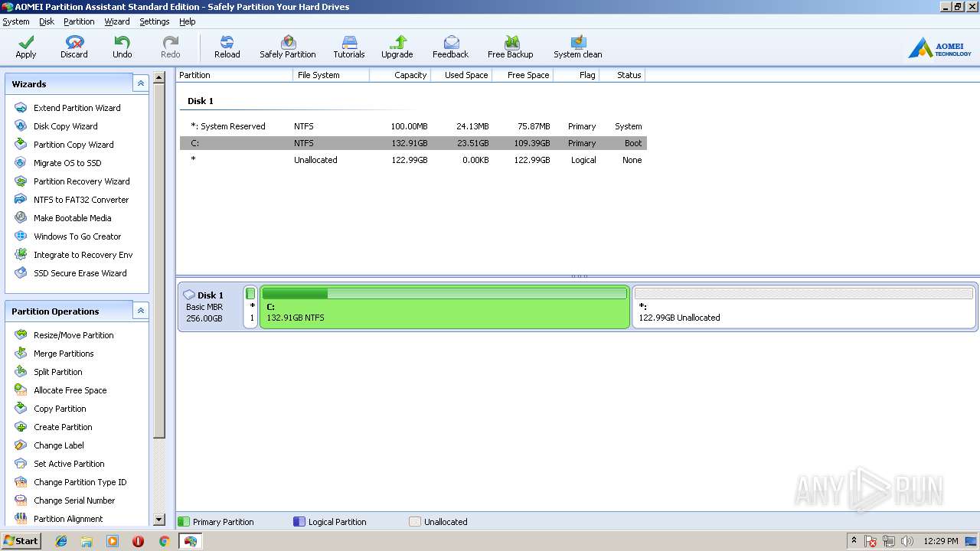Collapse the Wizards panel
The height and width of the screenshot is (551, 980).
[140, 83]
